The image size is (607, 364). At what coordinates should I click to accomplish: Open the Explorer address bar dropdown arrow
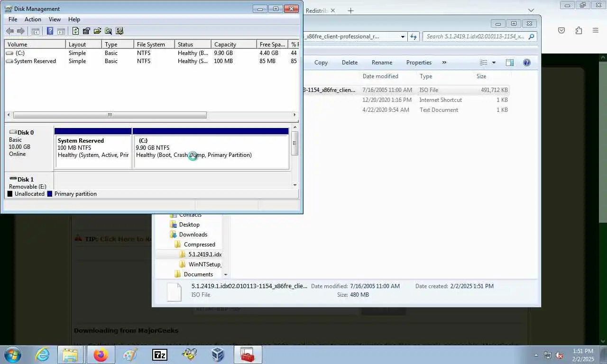pyautogui.click(x=403, y=36)
